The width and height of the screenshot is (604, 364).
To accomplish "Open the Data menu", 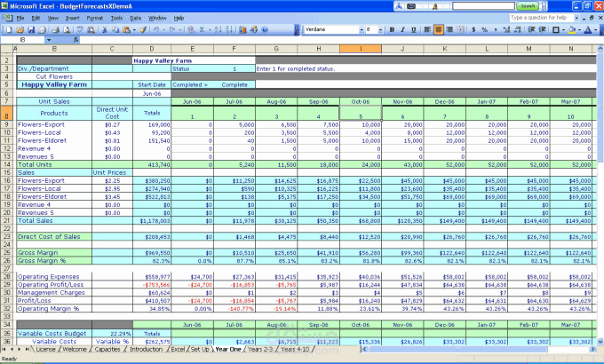I will tap(135, 18).
